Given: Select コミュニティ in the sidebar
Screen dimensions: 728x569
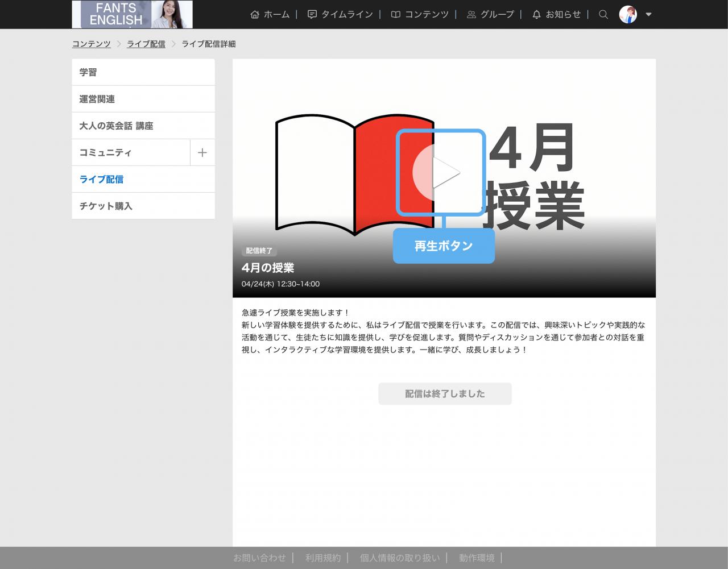Looking at the screenshot, I should [x=131, y=152].
